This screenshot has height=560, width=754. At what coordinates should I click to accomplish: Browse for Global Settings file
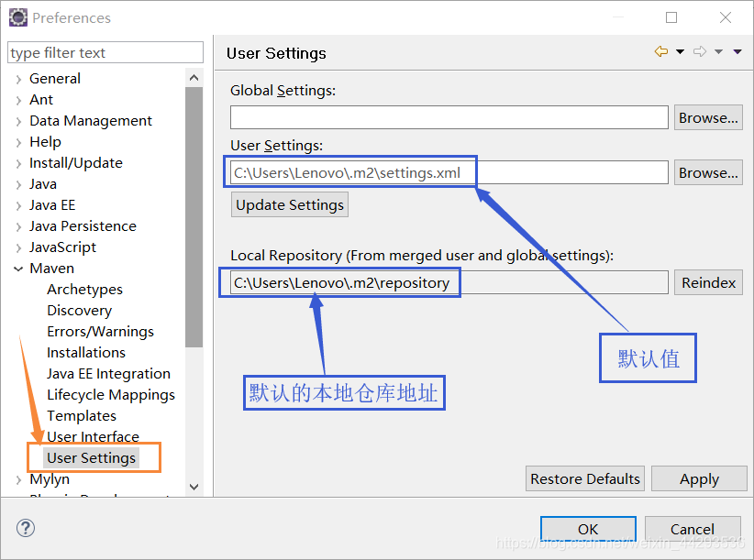[x=708, y=117]
